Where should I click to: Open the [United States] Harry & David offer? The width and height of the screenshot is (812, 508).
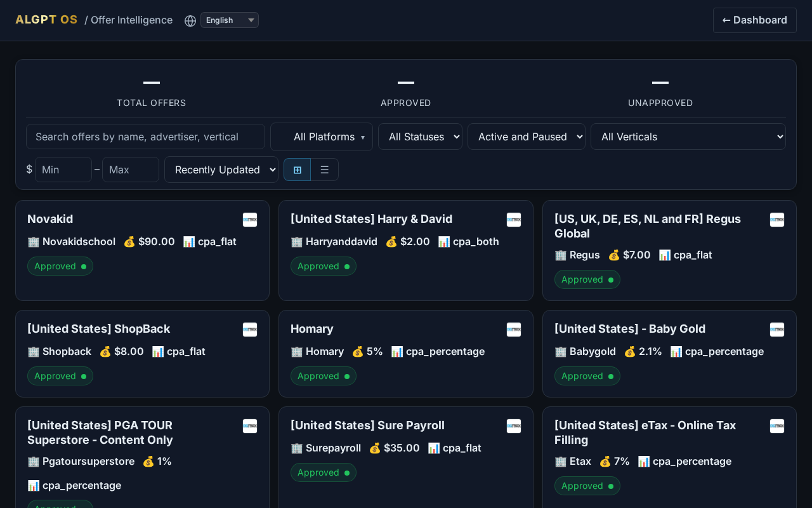point(372,219)
